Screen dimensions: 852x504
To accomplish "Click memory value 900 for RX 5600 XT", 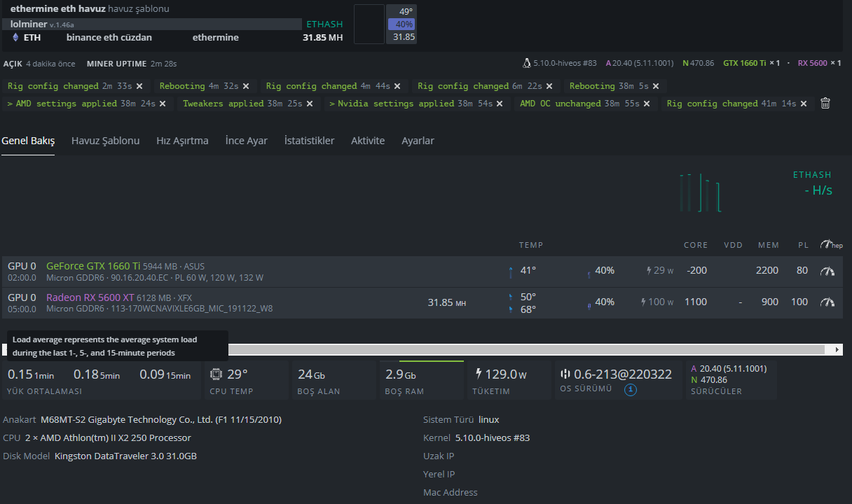I will click(x=770, y=302).
